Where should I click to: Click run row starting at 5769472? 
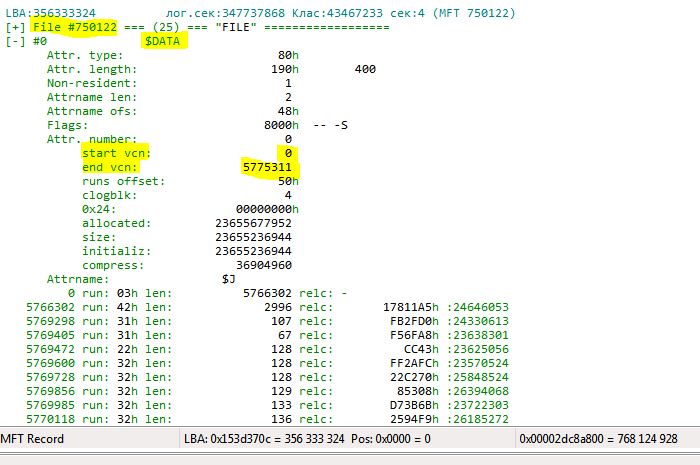pos(267,349)
